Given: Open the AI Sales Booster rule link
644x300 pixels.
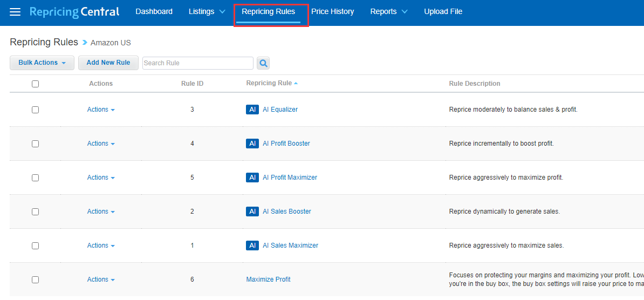Looking at the screenshot, I should pyautogui.click(x=287, y=211).
